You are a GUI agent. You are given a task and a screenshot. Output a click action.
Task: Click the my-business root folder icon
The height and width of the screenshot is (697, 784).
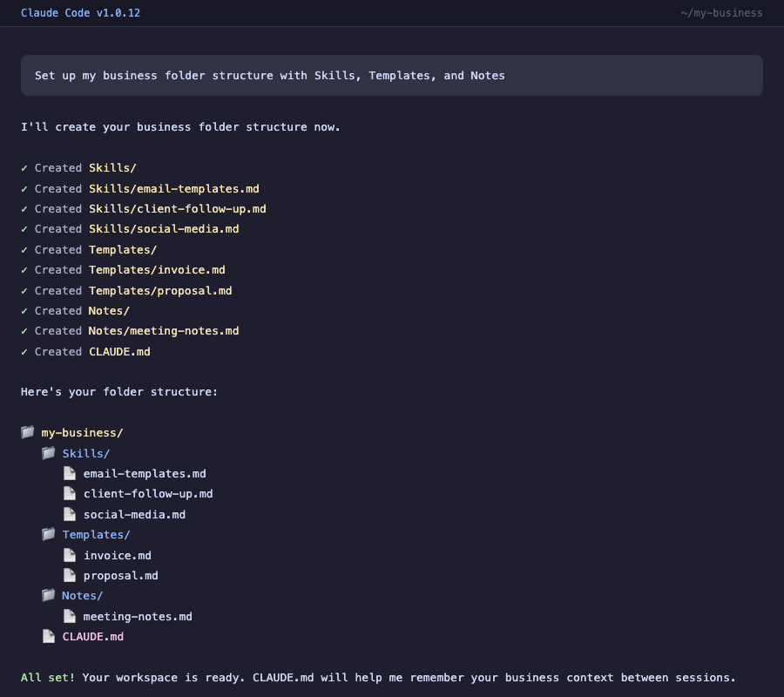pyautogui.click(x=28, y=432)
